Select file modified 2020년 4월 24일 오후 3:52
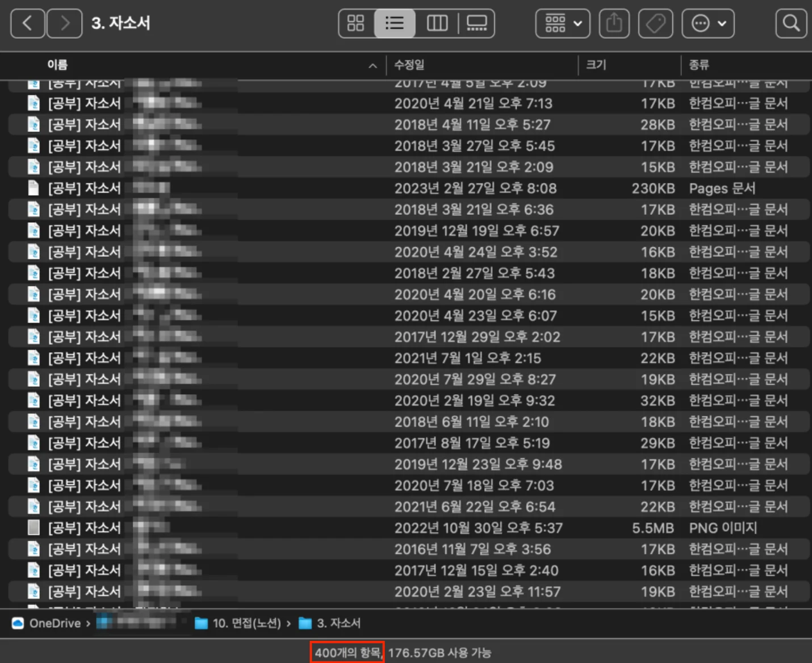This screenshot has width=812, height=663. (x=409, y=252)
